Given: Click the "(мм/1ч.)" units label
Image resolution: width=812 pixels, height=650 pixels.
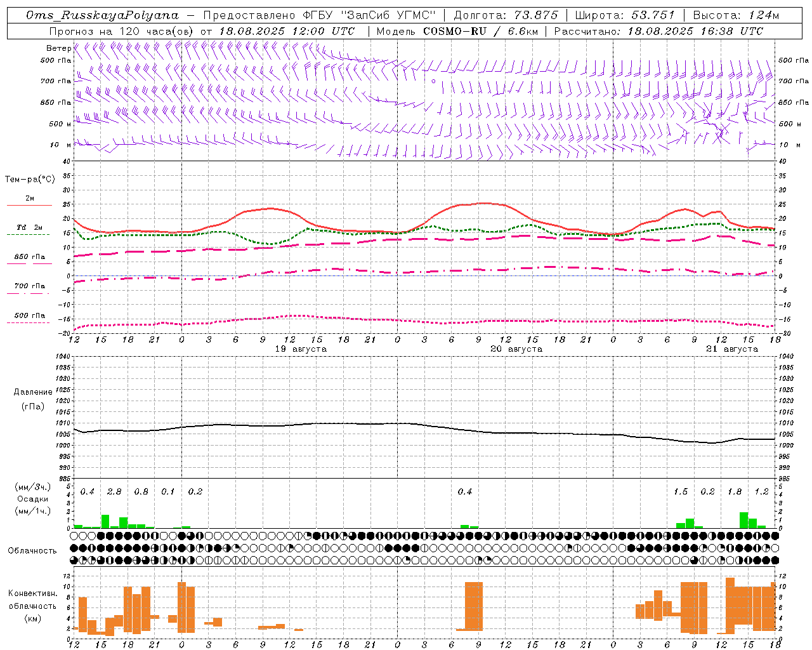Looking at the screenshot, I should pos(32,511).
